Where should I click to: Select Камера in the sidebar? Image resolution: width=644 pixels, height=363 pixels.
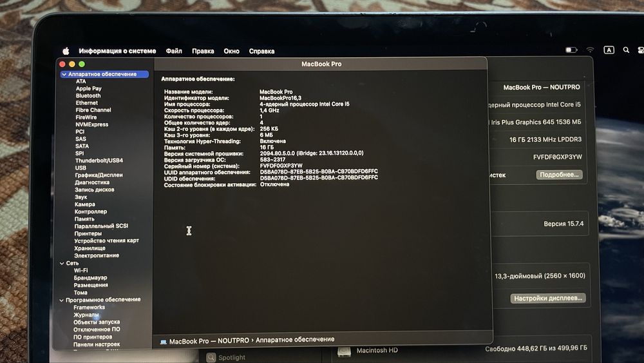(x=85, y=204)
